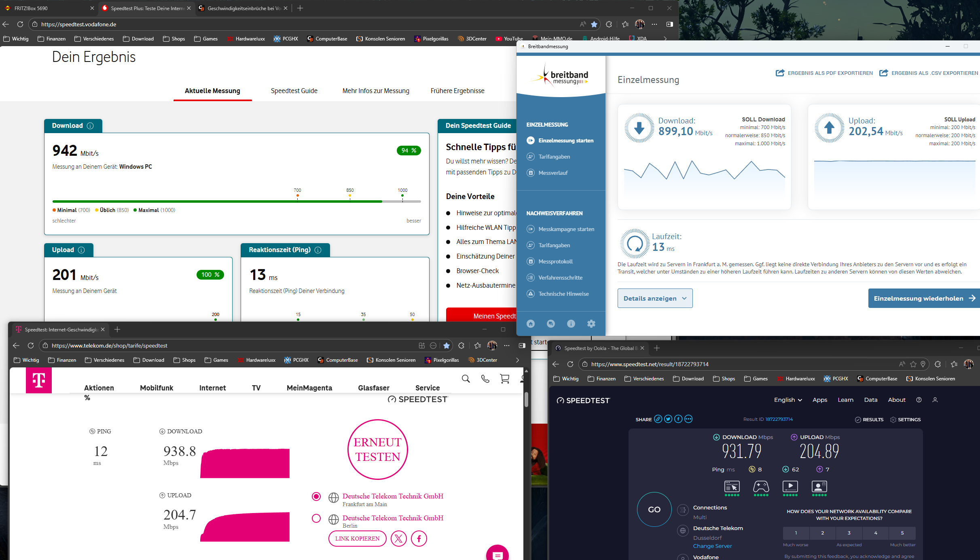Click the Telekom search magnifier icon
The height and width of the screenshot is (560, 980).
[466, 379]
